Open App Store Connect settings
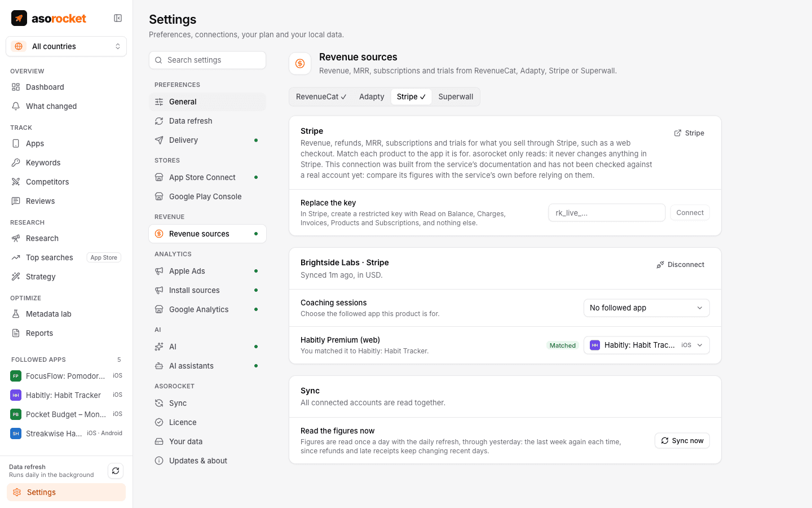The height and width of the screenshot is (508, 812). [x=208, y=177]
